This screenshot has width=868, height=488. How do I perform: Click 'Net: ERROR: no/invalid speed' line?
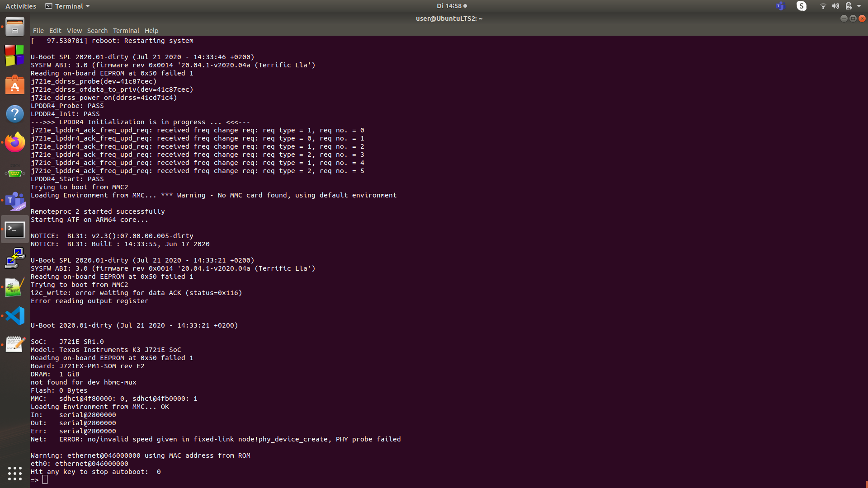coord(216,439)
